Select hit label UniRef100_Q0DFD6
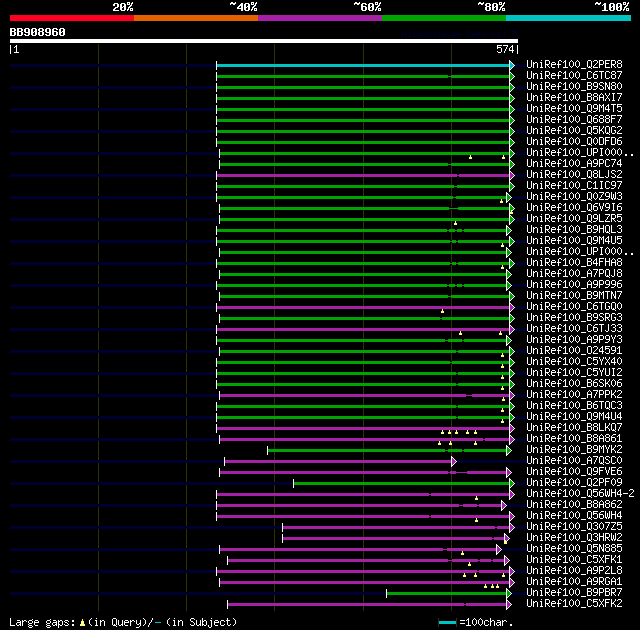Screen dimensions: 640x630 pos(574,142)
